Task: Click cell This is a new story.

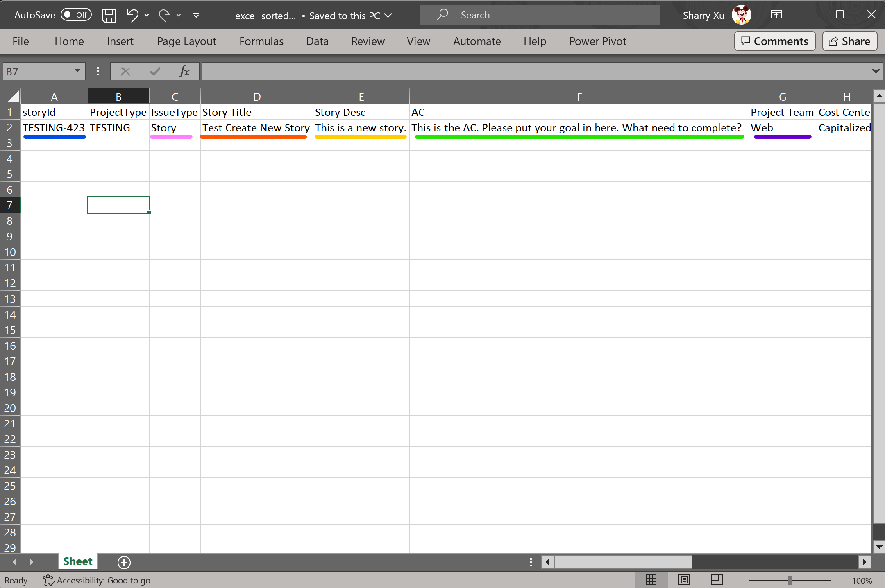Action: click(x=361, y=128)
